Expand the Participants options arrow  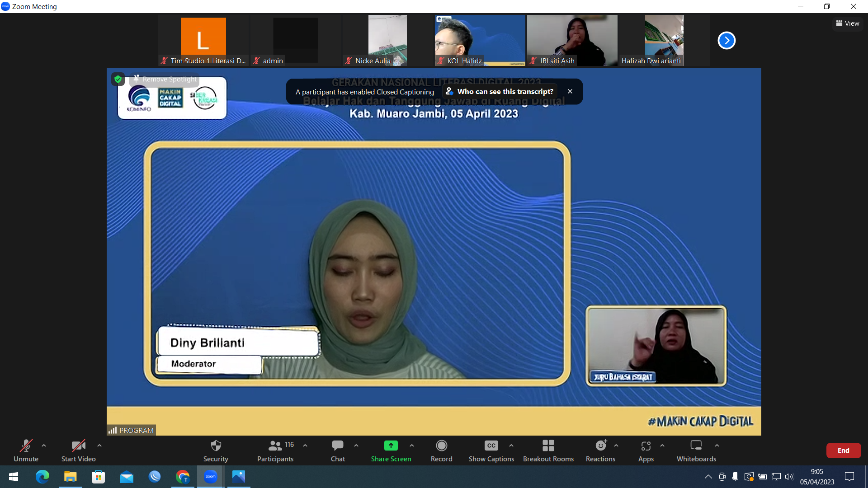tap(305, 446)
